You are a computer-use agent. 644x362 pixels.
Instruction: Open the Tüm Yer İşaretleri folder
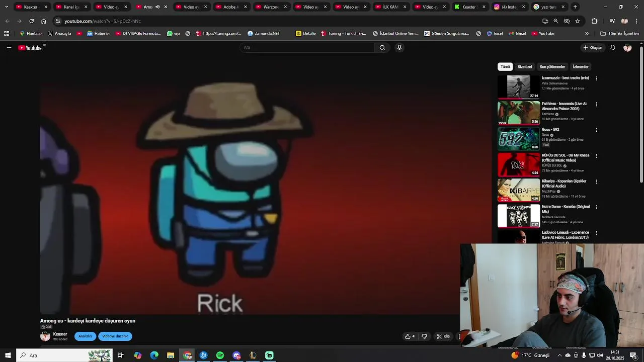click(619, 34)
